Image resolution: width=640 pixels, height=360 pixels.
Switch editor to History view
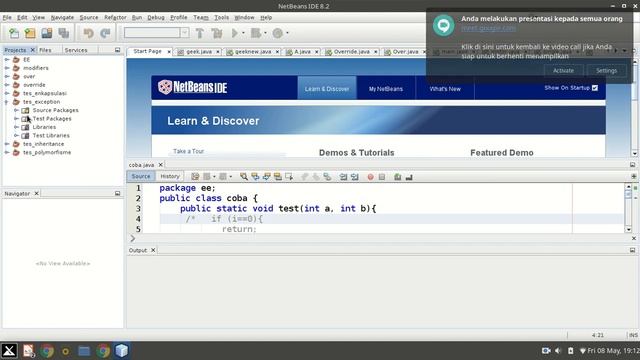(170, 176)
